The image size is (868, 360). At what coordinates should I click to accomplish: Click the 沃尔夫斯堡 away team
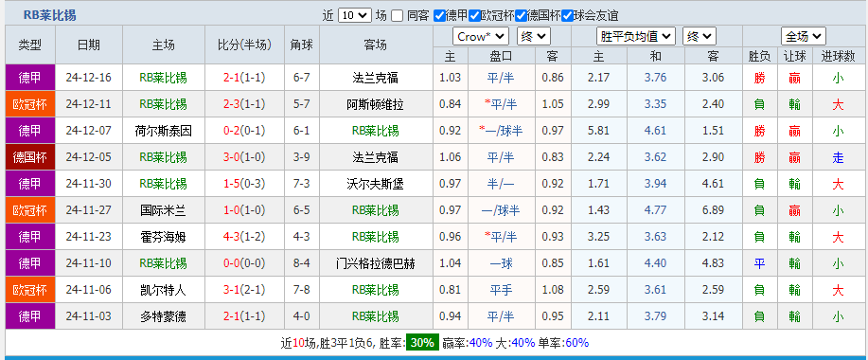click(x=376, y=184)
